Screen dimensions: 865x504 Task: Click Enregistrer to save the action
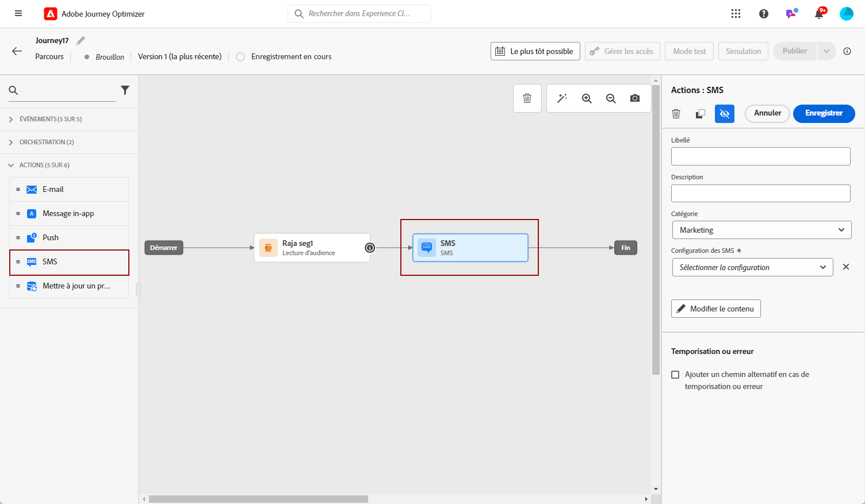(x=824, y=113)
